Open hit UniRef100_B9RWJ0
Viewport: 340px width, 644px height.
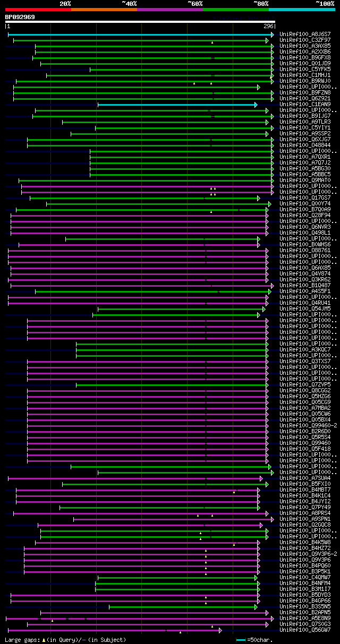coord(305,81)
